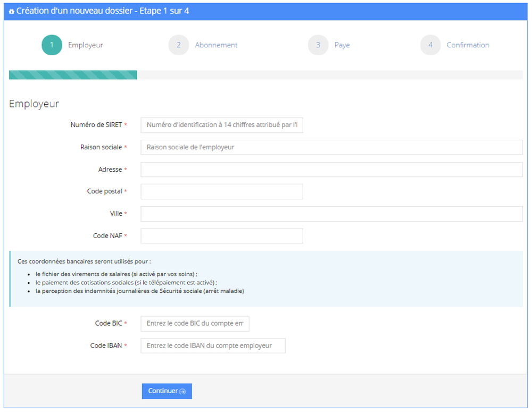Click the circled number 4 step icon
Viewport: 532px width, 414px height.
(430, 45)
